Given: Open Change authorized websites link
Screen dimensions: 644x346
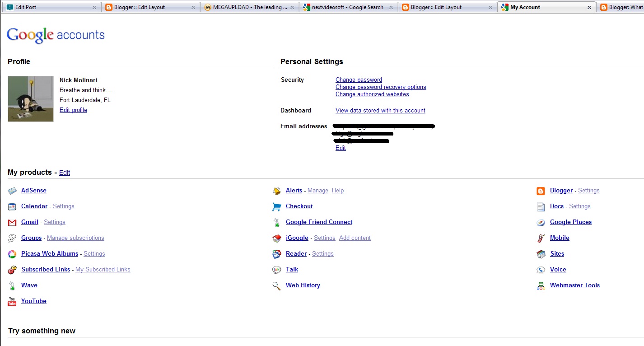Looking at the screenshot, I should [372, 94].
